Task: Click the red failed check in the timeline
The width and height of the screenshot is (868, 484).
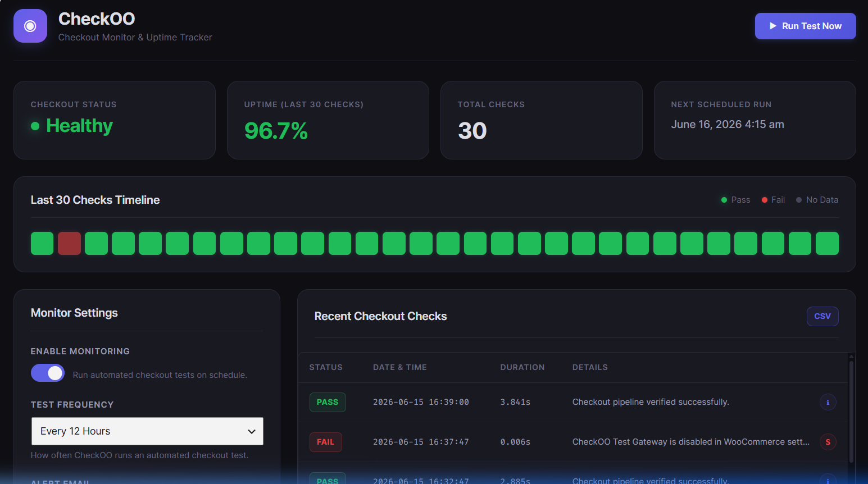Action: 69,244
